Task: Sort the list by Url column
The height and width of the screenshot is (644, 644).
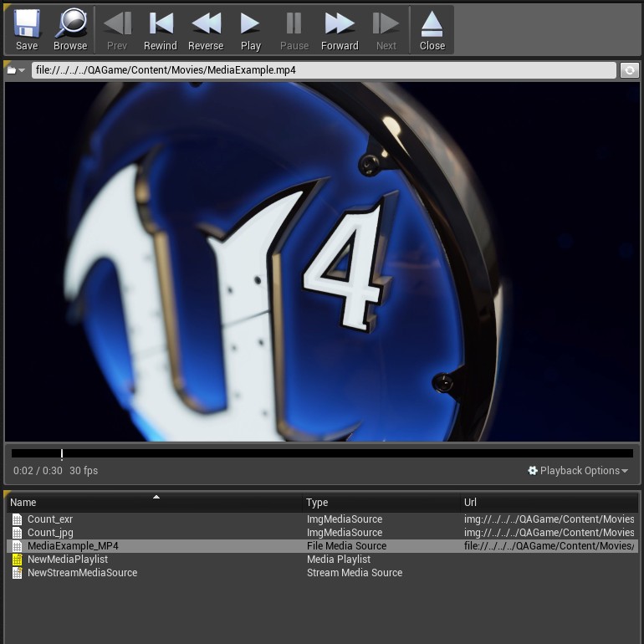Action: (x=549, y=503)
